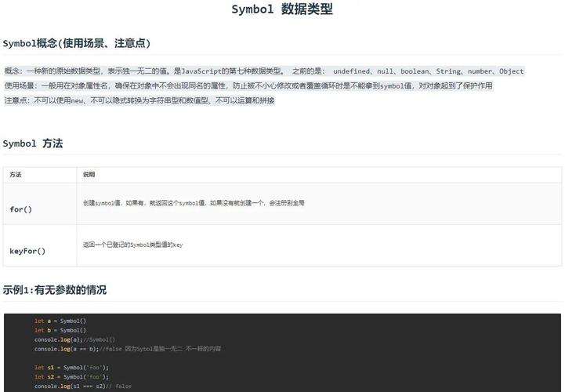
Task: Click heading '示例1:有无参数的情况'
Action: click(54, 290)
